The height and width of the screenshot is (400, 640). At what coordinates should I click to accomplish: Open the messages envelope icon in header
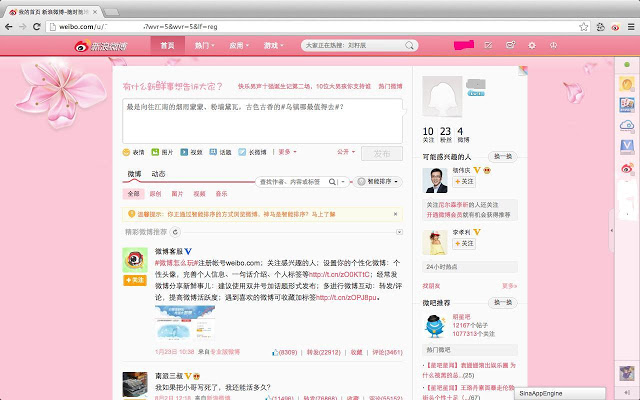click(x=510, y=45)
